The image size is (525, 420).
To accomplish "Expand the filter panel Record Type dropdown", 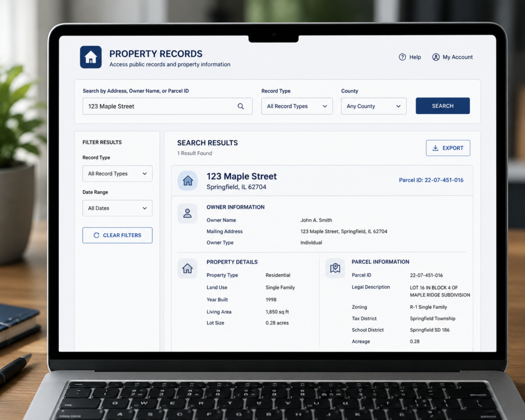I will click(x=117, y=173).
